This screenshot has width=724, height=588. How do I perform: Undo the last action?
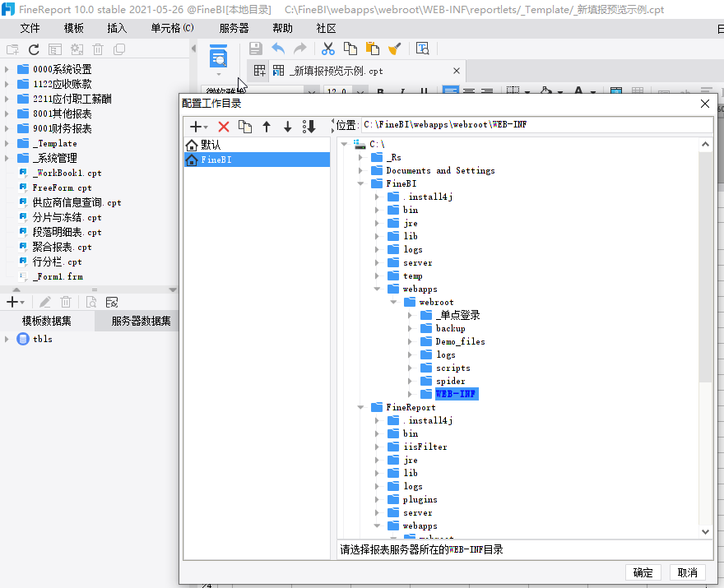click(x=278, y=49)
